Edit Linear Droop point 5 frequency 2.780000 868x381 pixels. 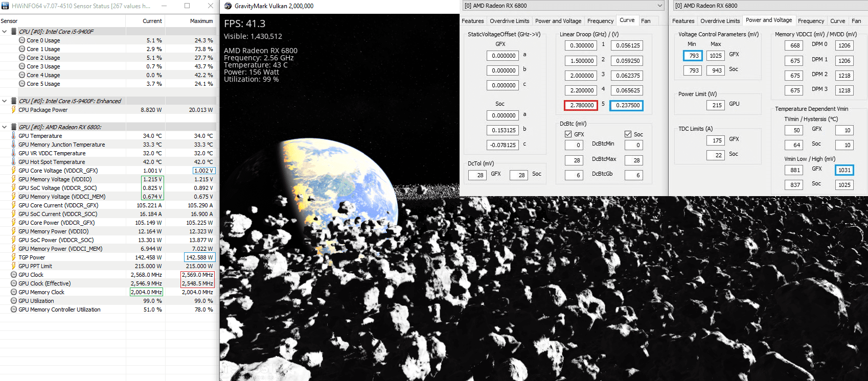581,105
